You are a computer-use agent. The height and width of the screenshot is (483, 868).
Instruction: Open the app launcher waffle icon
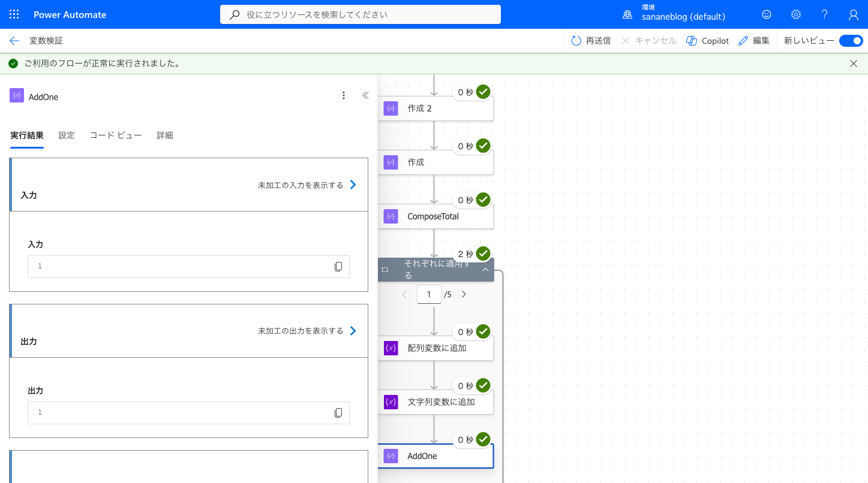(x=14, y=14)
